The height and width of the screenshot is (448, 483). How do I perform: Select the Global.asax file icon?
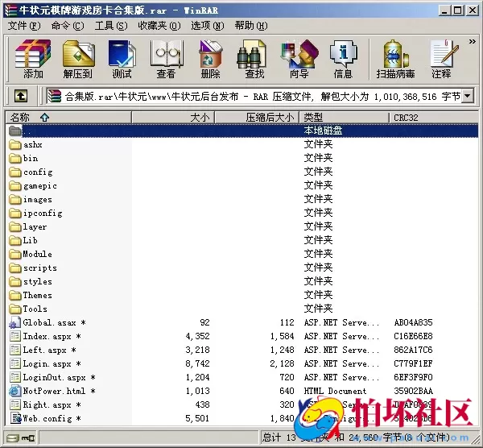tap(14, 323)
